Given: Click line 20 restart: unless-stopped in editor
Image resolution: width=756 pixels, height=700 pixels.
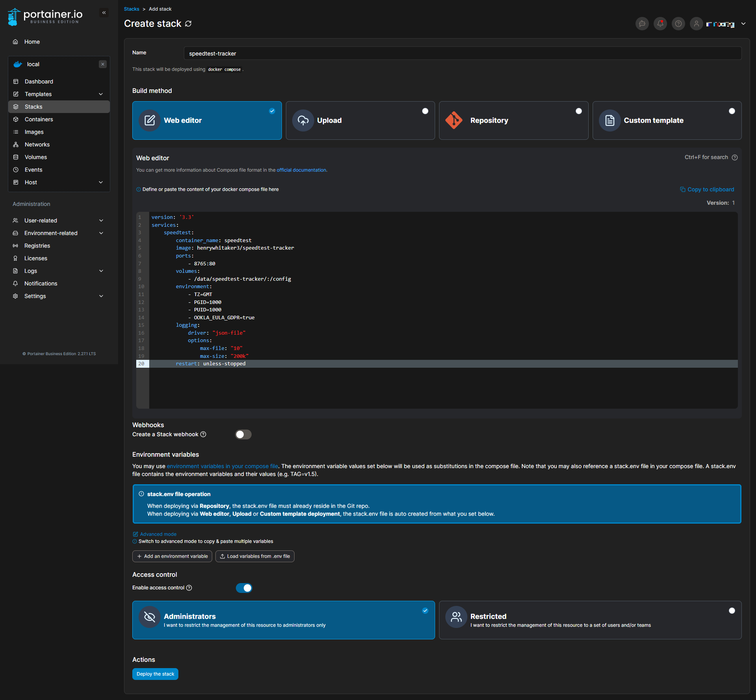Looking at the screenshot, I should (x=437, y=364).
